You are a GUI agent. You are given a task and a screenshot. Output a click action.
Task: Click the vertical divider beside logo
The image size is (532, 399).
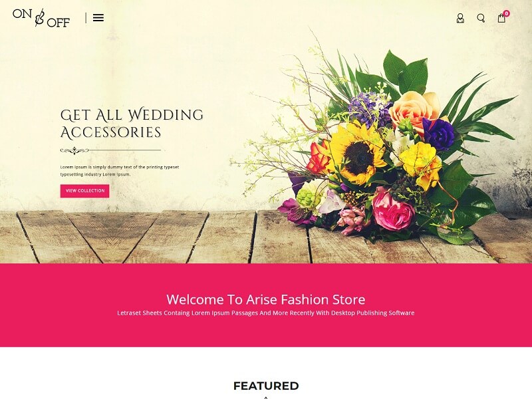[x=86, y=18]
